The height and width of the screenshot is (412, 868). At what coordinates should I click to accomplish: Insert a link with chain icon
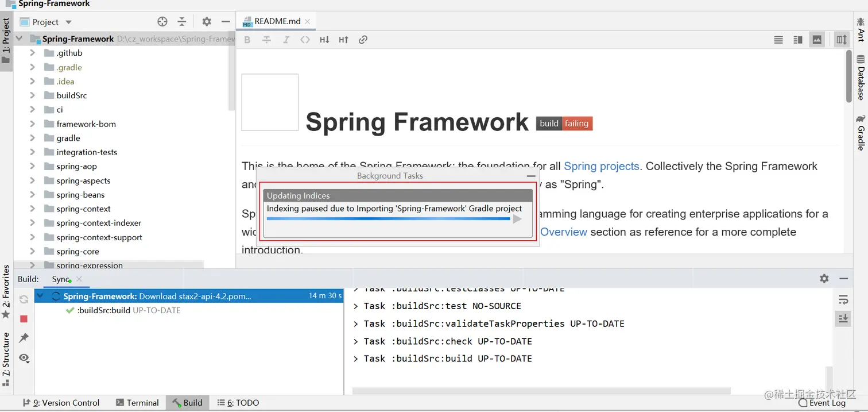pyautogui.click(x=363, y=40)
